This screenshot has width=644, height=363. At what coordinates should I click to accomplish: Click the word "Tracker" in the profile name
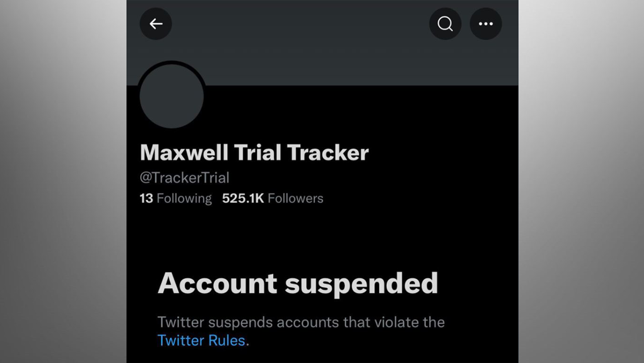click(x=328, y=153)
